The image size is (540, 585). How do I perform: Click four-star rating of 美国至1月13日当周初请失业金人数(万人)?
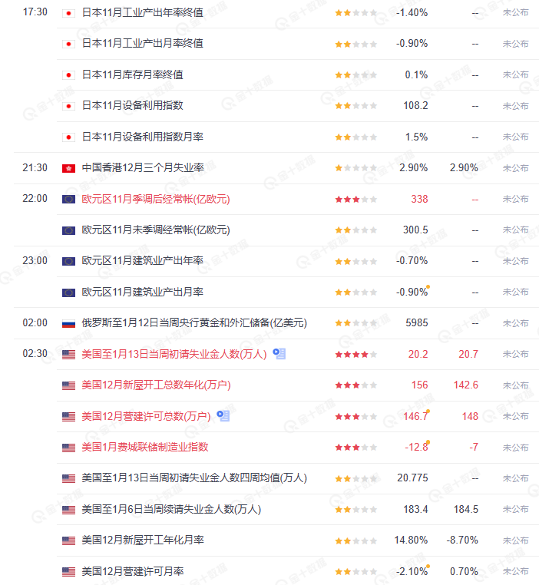tap(356, 354)
